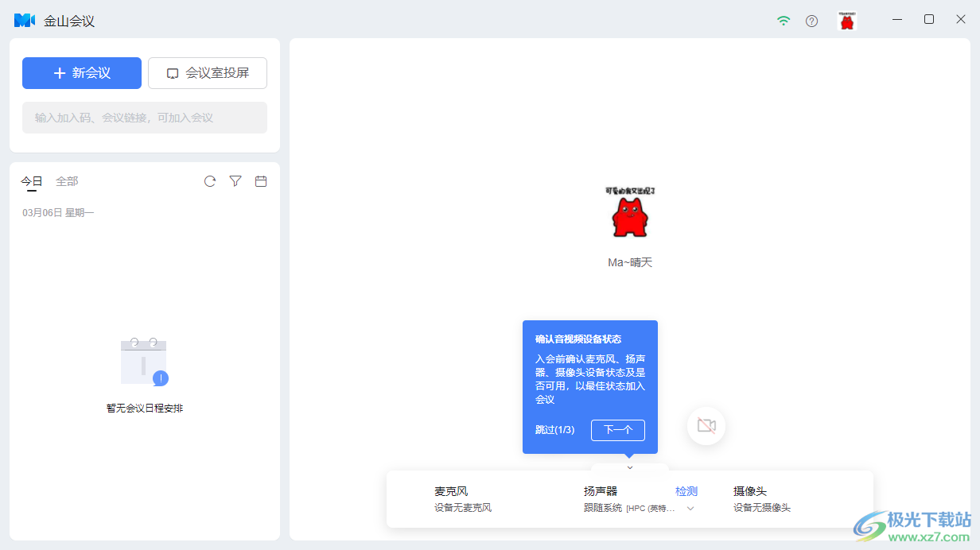Select the 麦克风 device label
The width and height of the screenshot is (980, 550).
point(451,491)
